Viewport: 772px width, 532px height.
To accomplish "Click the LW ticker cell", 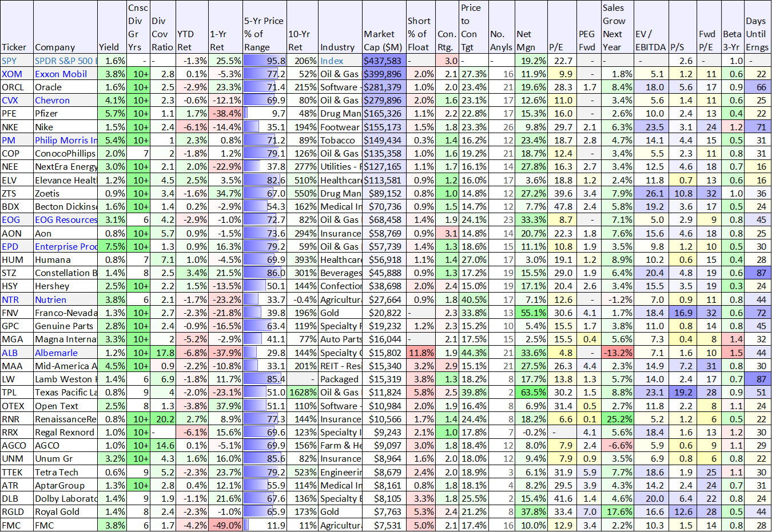I will coord(17,379).
